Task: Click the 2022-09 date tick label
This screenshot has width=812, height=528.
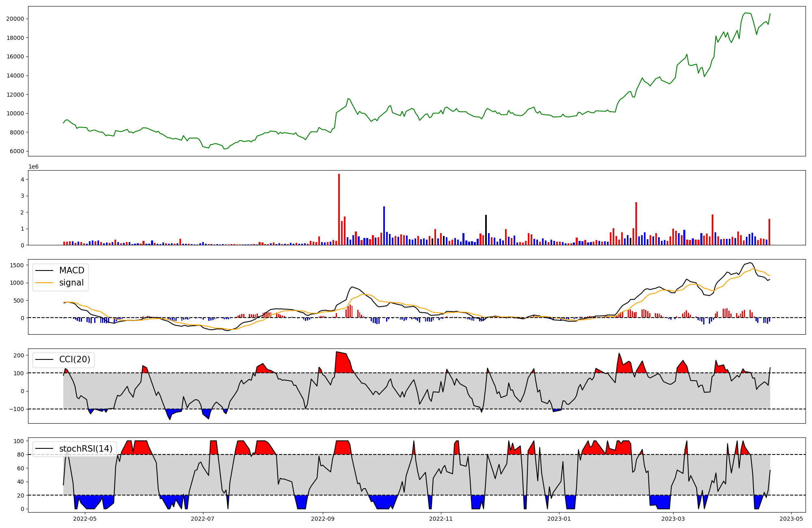Action: coord(323,519)
